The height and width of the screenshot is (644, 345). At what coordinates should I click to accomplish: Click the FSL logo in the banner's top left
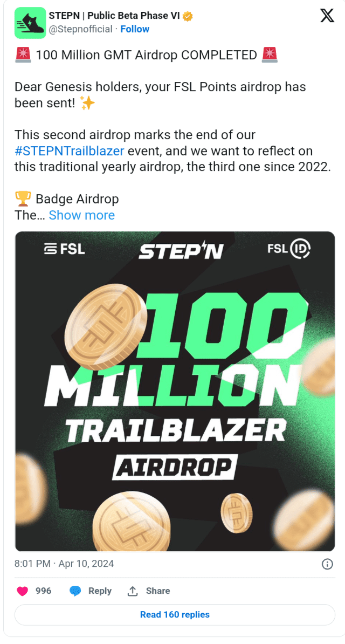tap(64, 249)
